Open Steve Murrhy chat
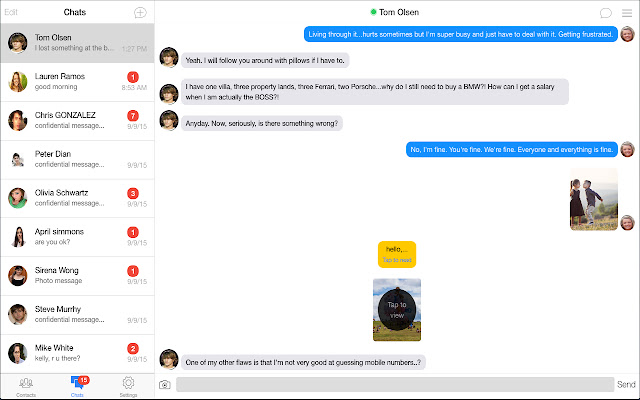Viewport: 640px width, 400px height. pyautogui.click(x=77, y=314)
